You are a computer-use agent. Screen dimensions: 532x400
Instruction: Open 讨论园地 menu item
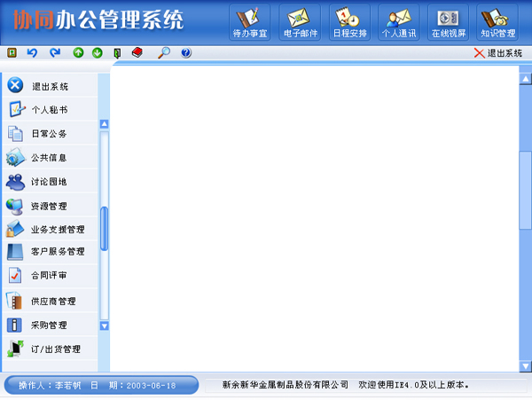50,182
